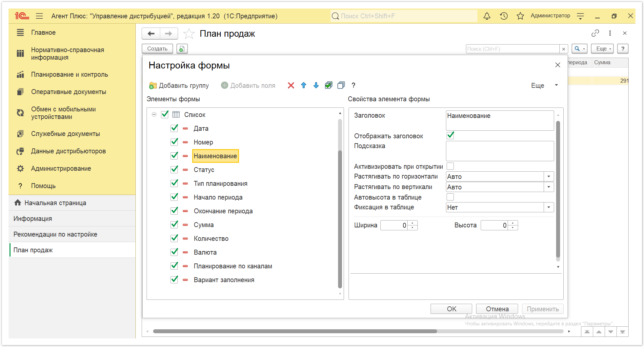The height and width of the screenshot is (347, 644).
Task: Toggle the Статус checkbox
Action: 174,169
